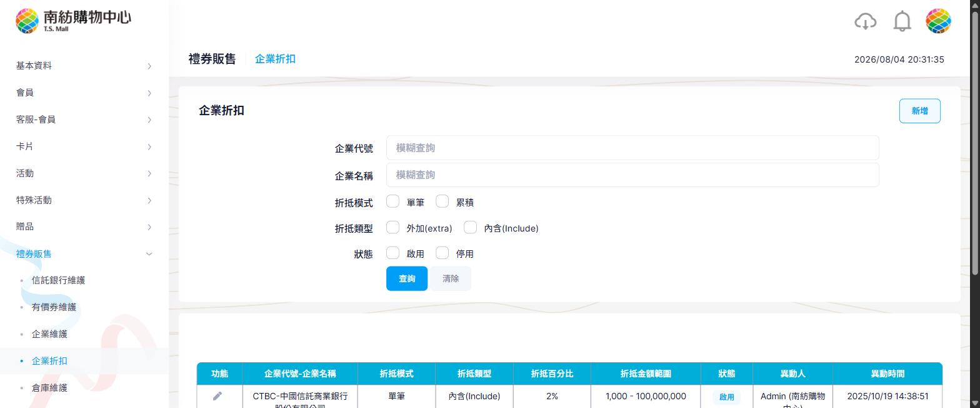Click the 折抵百分比 column header

tap(552, 374)
